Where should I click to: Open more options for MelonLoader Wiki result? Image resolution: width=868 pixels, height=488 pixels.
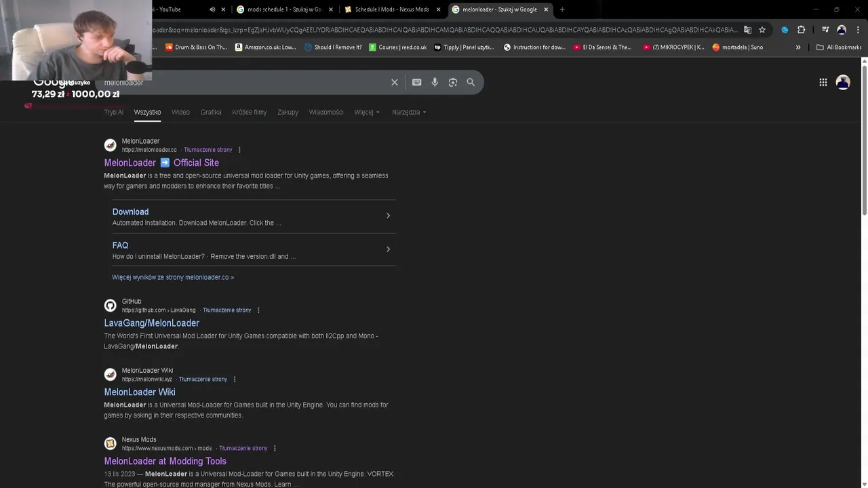tap(235, 380)
